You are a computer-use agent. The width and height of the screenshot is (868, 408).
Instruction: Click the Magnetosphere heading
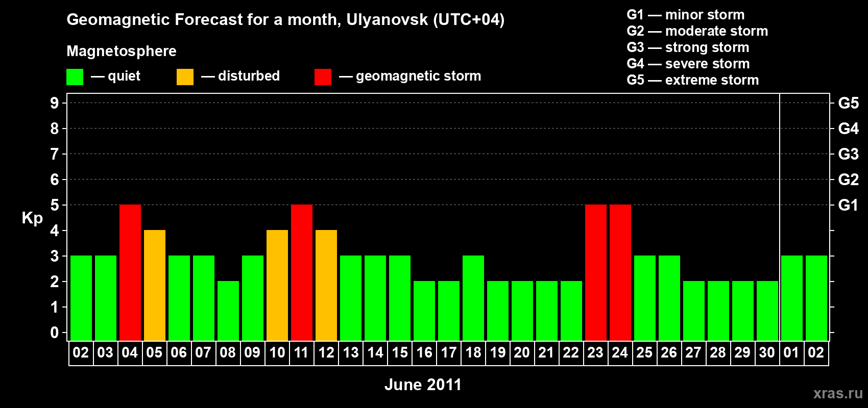pyautogui.click(x=122, y=51)
